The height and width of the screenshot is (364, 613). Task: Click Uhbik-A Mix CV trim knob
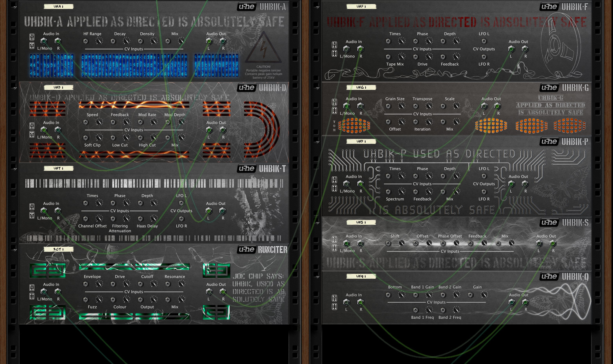181,41
